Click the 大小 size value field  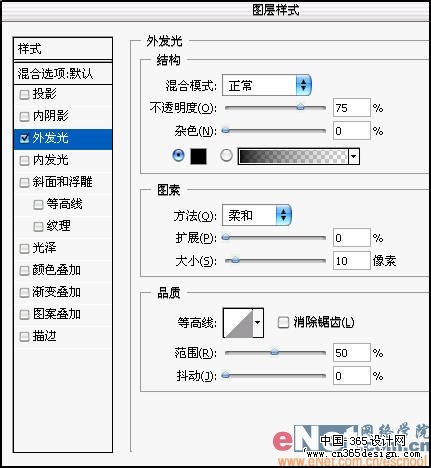point(352,261)
